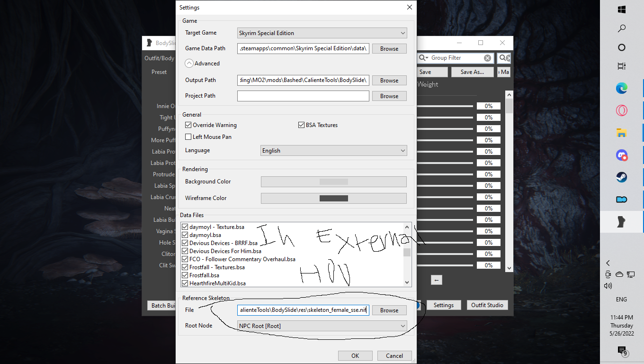Switch to the Opera browser on the taskbar
Viewport: 644px width, 364px height.
[x=622, y=111]
